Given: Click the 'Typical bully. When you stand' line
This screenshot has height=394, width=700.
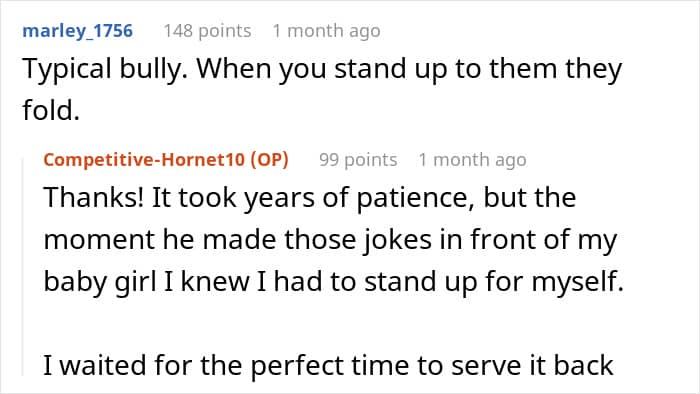Looking at the screenshot, I should click(322, 70).
